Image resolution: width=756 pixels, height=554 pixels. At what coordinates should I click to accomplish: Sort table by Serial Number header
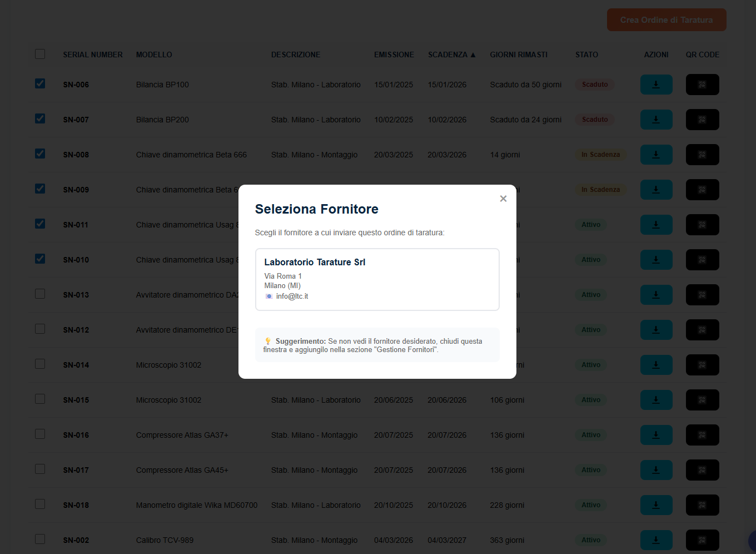pos(92,55)
